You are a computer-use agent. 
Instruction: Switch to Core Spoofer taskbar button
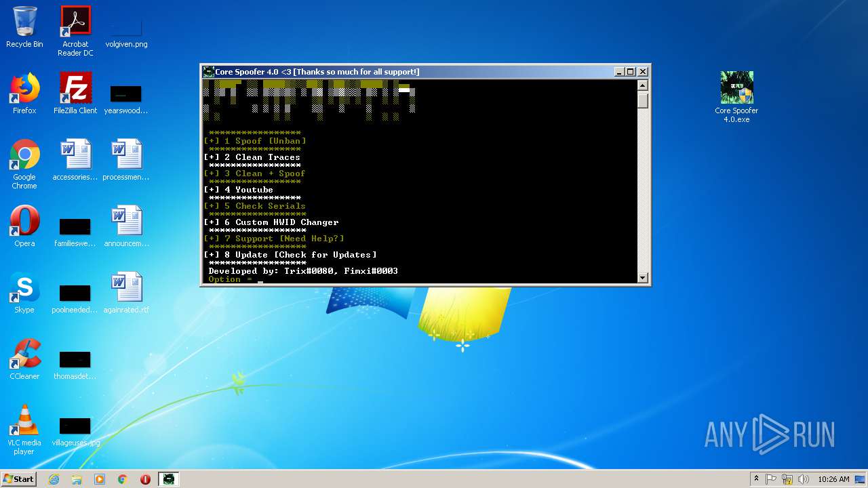pos(168,479)
